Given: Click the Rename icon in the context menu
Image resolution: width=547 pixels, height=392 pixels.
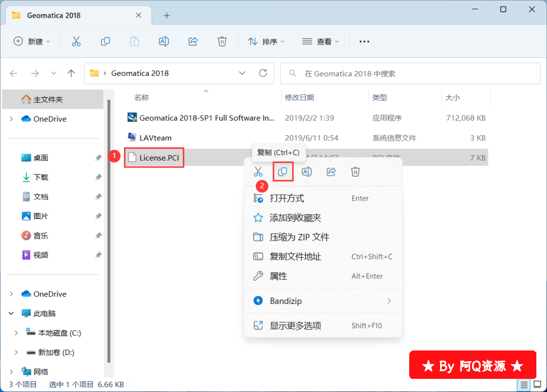Looking at the screenshot, I should (x=306, y=172).
